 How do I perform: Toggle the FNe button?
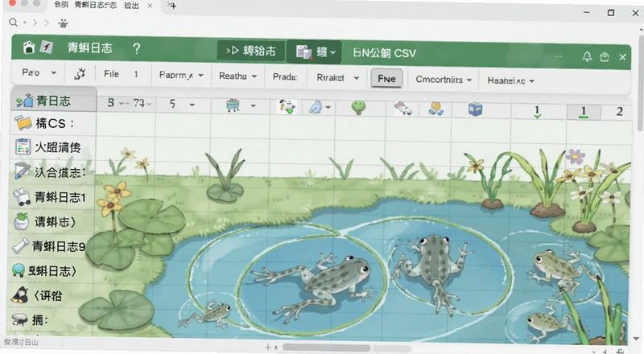[x=386, y=78]
